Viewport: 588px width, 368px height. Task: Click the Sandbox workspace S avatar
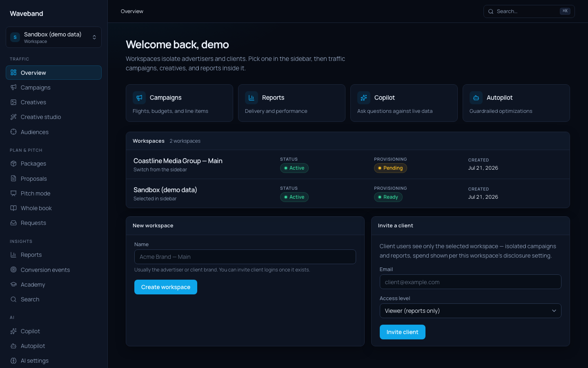tap(15, 37)
